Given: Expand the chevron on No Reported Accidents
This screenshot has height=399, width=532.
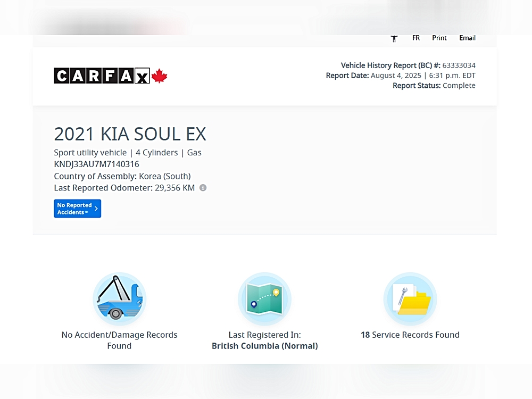Looking at the screenshot, I should [x=96, y=209].
